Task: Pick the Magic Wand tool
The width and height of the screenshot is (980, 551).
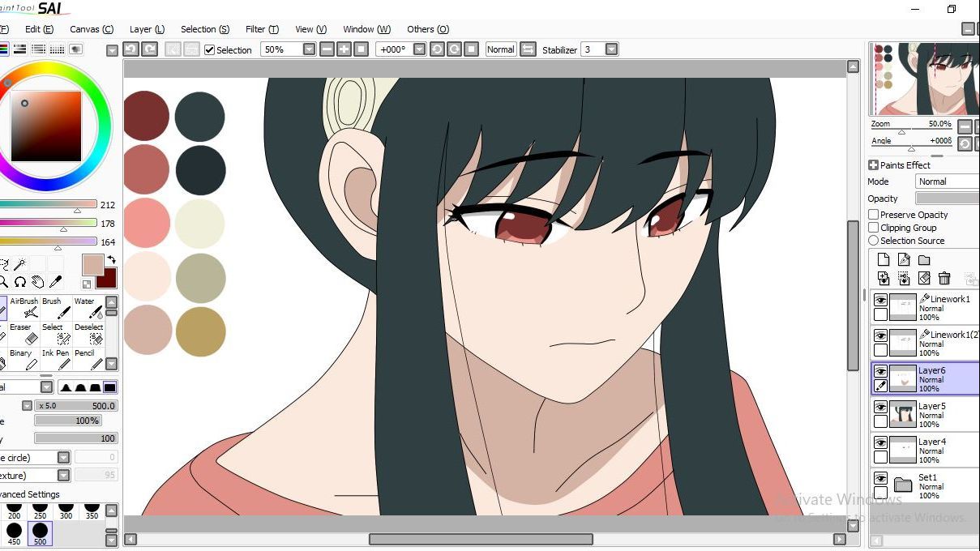Action: (20, 264)
